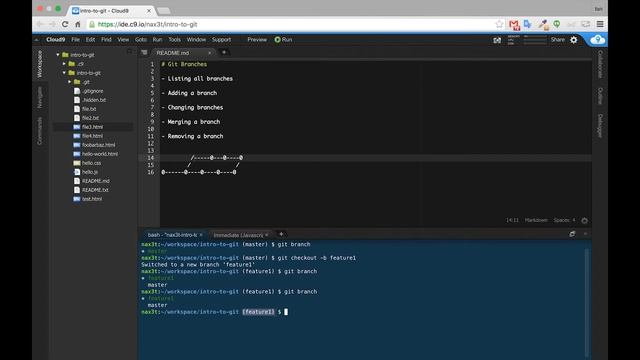
Task: Click editor line 14 branch diagram
Action: click(x=217, y=158)
